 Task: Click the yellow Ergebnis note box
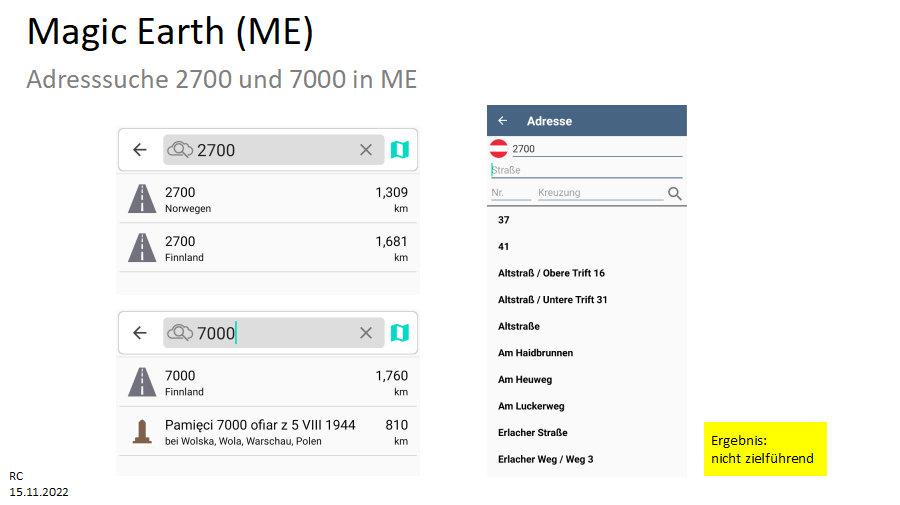(765, 449)
